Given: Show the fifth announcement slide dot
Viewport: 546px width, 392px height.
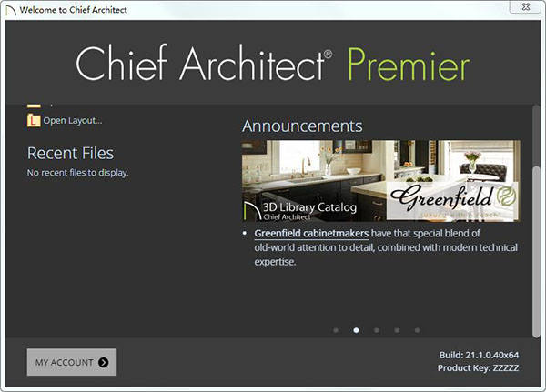Looking at the screenshot, I should (x=417, y=330).
